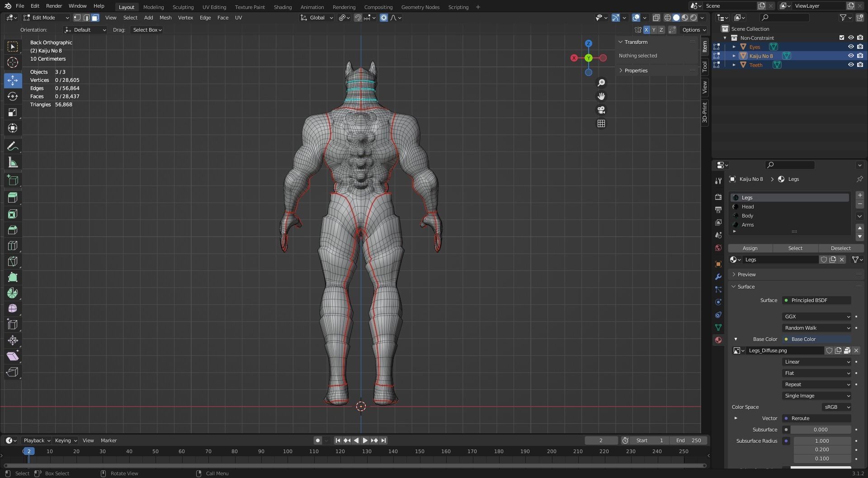Open the 3D-Print sidebar tab
Viewport: 868px width, 478px height.
705,112
